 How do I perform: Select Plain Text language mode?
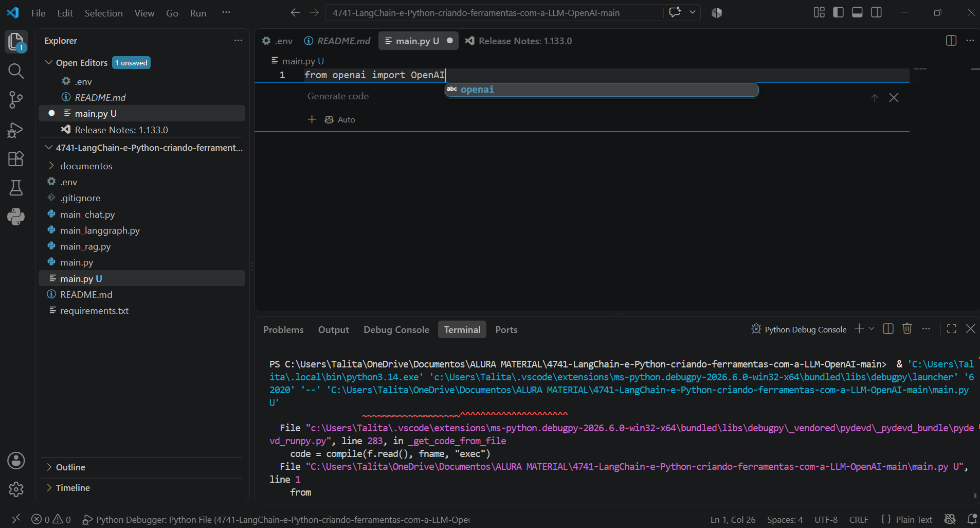click(x=914, y=519)
